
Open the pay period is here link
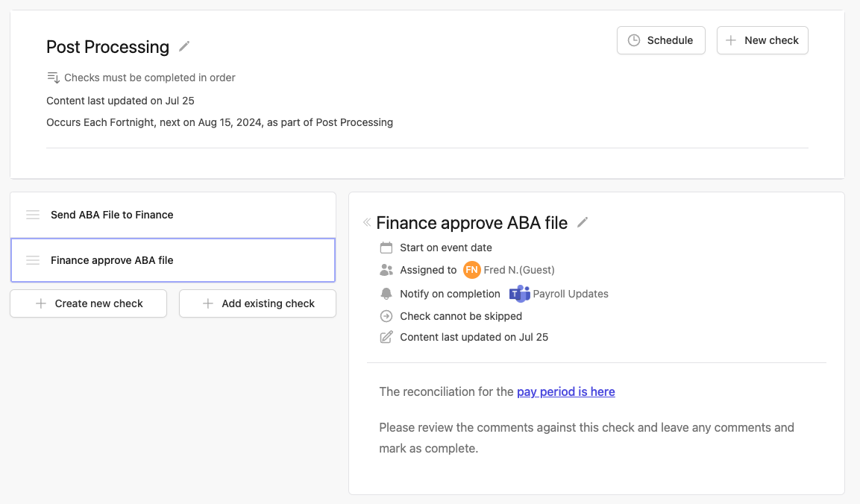[x=566, y=391]
